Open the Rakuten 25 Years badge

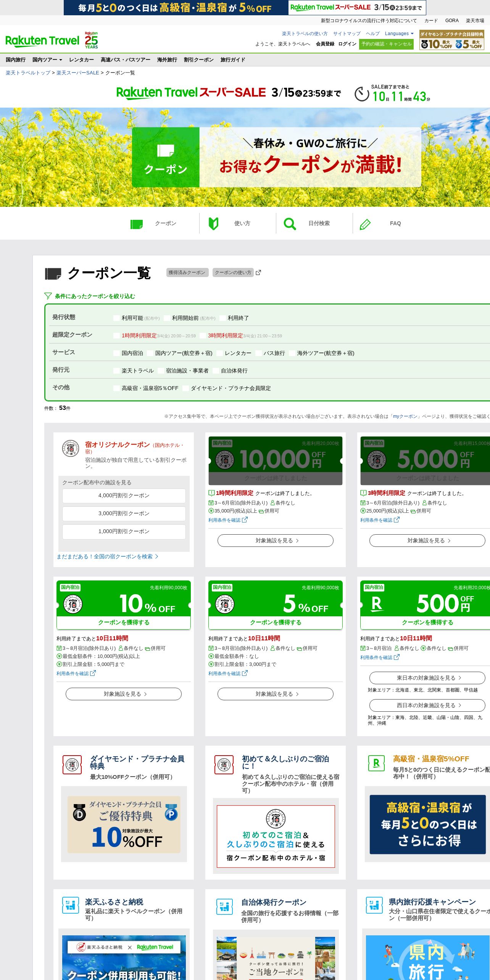click(91, 40)
